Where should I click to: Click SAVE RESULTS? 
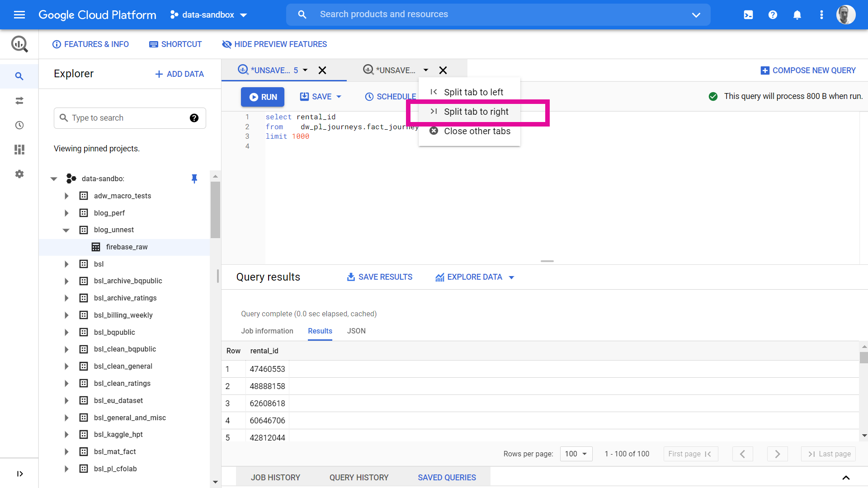pyautogui.click(x=379, y=277)
